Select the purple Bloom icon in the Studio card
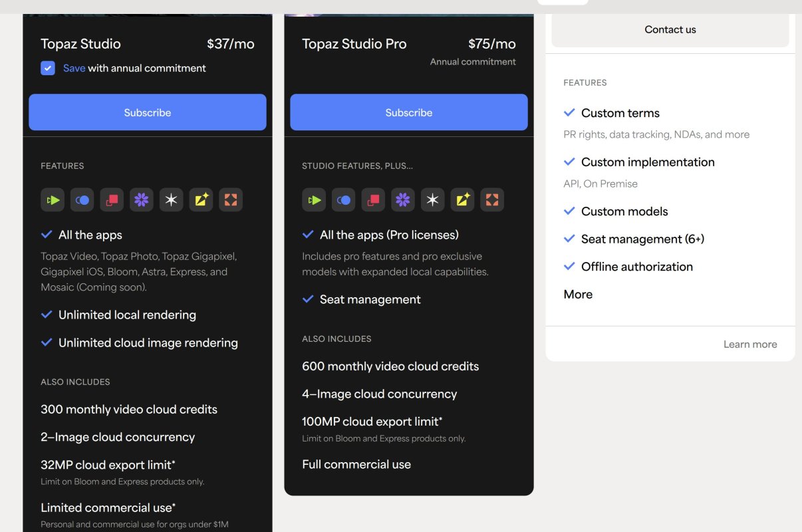The height and width of the screenshot is (532, 802). pyautogui.click(x=141, y=199)
